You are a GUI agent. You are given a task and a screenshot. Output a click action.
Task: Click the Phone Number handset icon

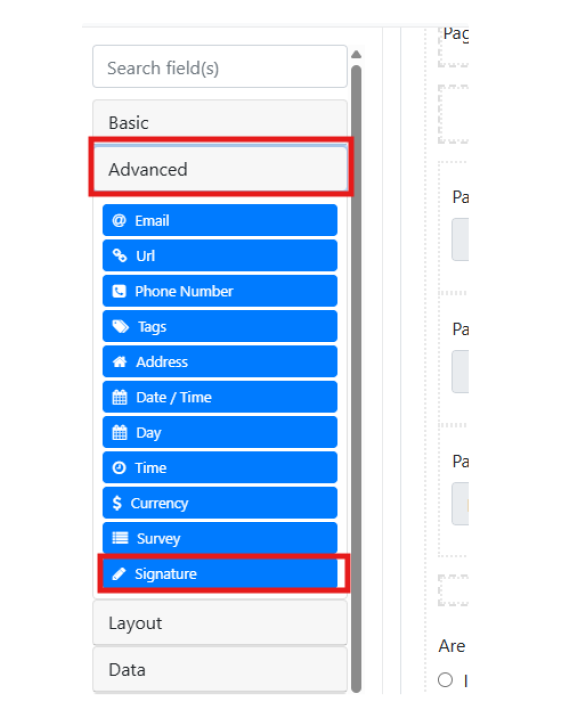(119, 291)
